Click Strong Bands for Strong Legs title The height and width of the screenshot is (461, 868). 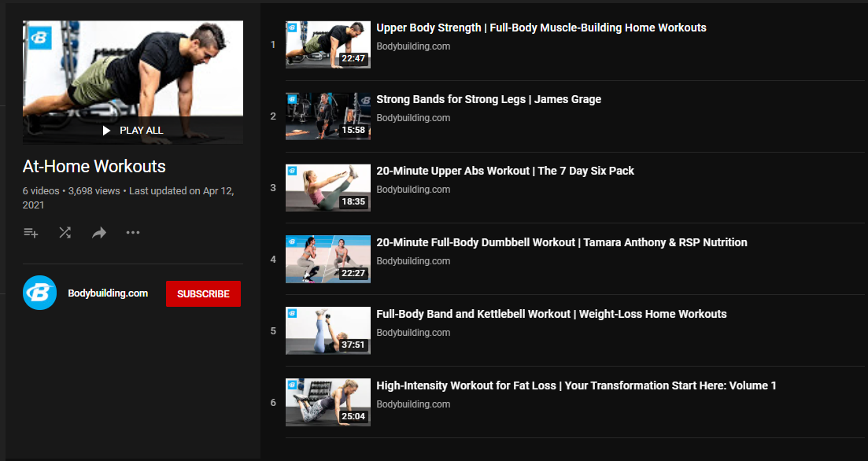(x=489, y=99)
